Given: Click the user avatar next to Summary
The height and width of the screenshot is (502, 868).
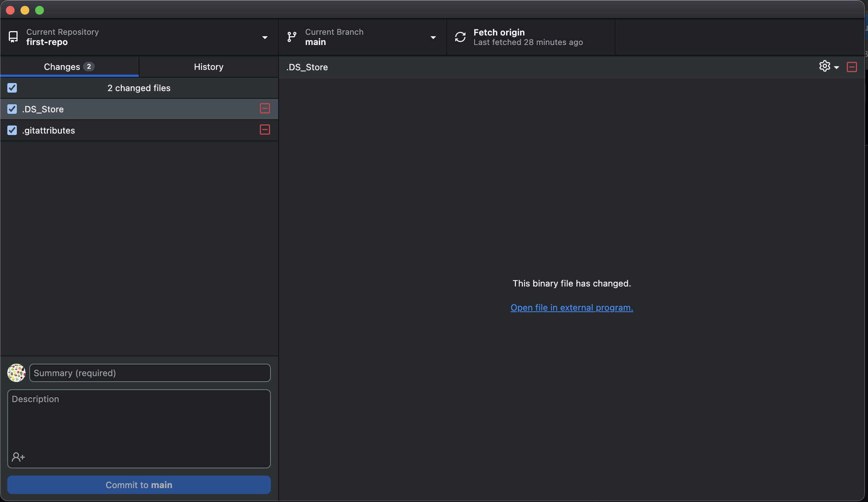Looking at the screenshot, I should [16, 373].
